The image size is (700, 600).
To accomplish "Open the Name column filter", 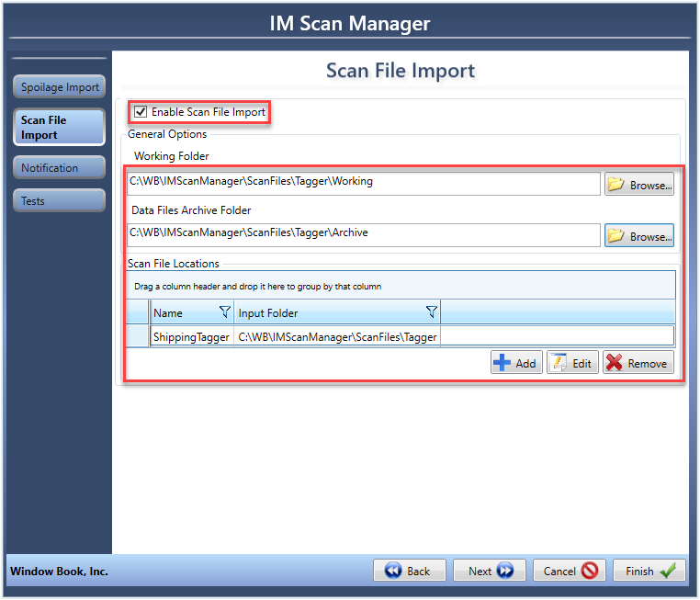I will point(224,311).
